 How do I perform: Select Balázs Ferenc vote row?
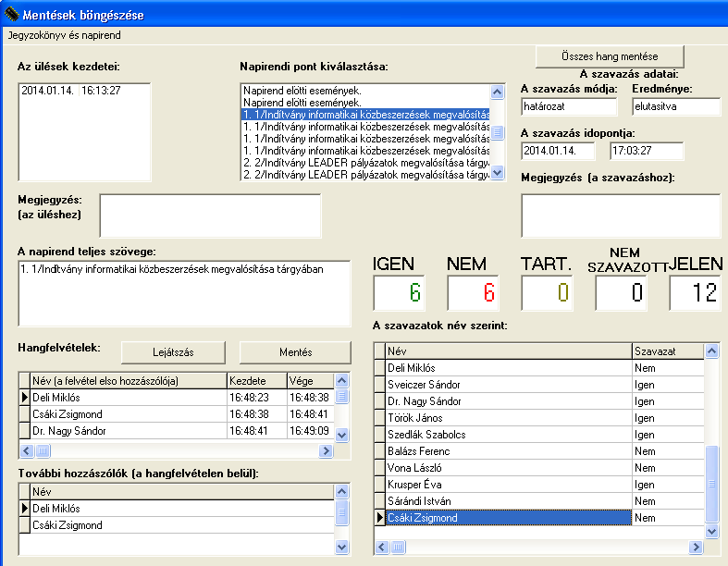pos(539,451)
